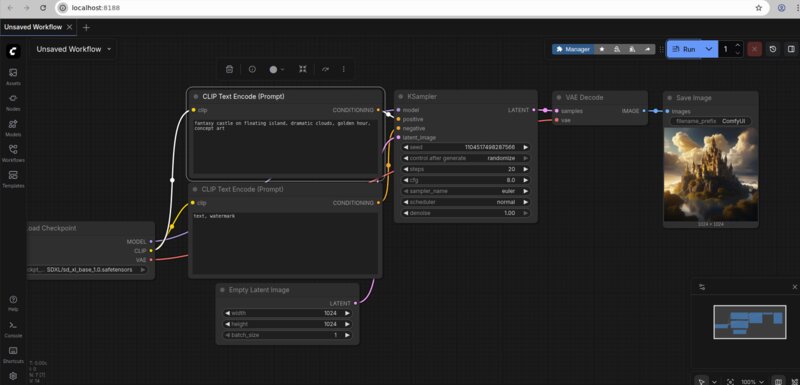The height and width of the screenshot is (385, 800).
Task: Open the Models sidebar panel
Action: click(13, 127)
